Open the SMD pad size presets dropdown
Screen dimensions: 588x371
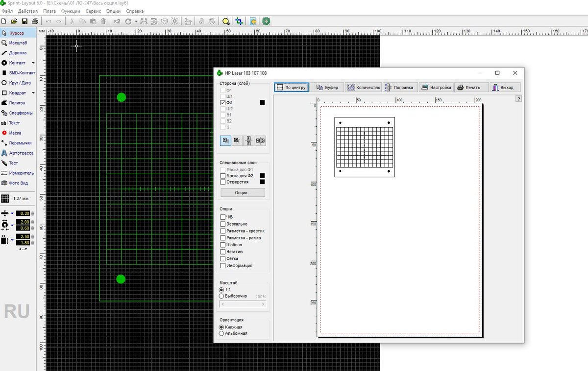click(x=12, y=240)
